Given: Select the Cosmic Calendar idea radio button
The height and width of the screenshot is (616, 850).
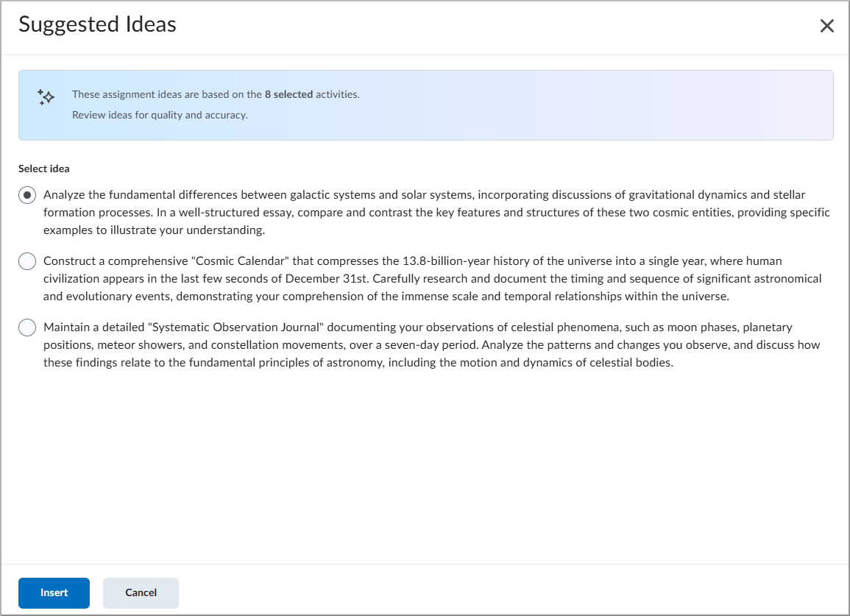Looking at the screenshot, I should (x=26, y=261).
